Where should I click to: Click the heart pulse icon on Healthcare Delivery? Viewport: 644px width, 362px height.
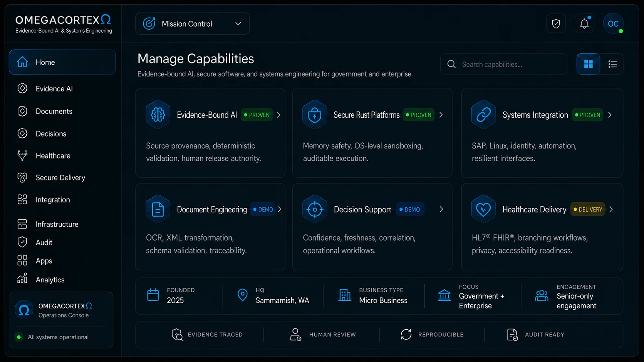pos(483,209)
